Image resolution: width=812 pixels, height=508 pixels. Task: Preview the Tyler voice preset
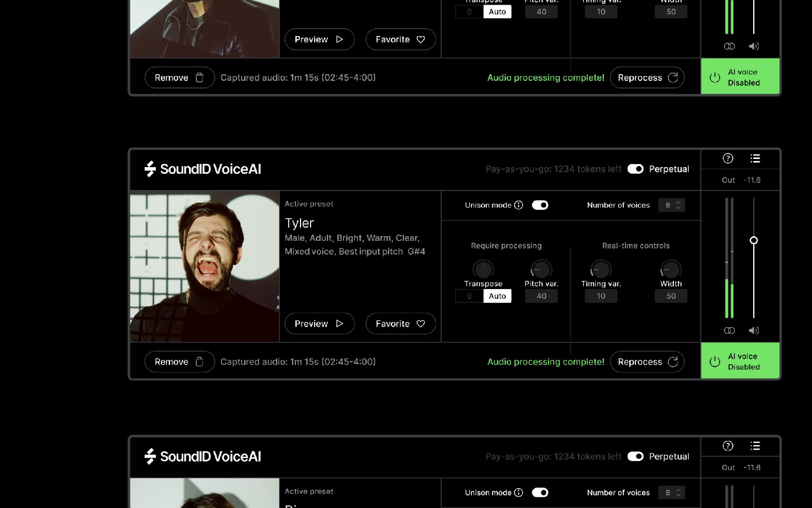click(319, 324)
